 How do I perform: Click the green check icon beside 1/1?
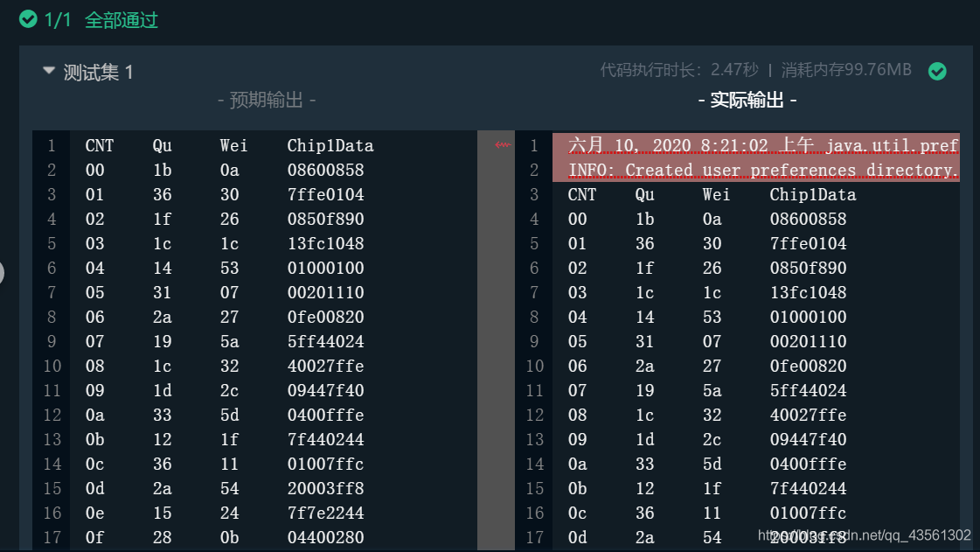point(28,19)
